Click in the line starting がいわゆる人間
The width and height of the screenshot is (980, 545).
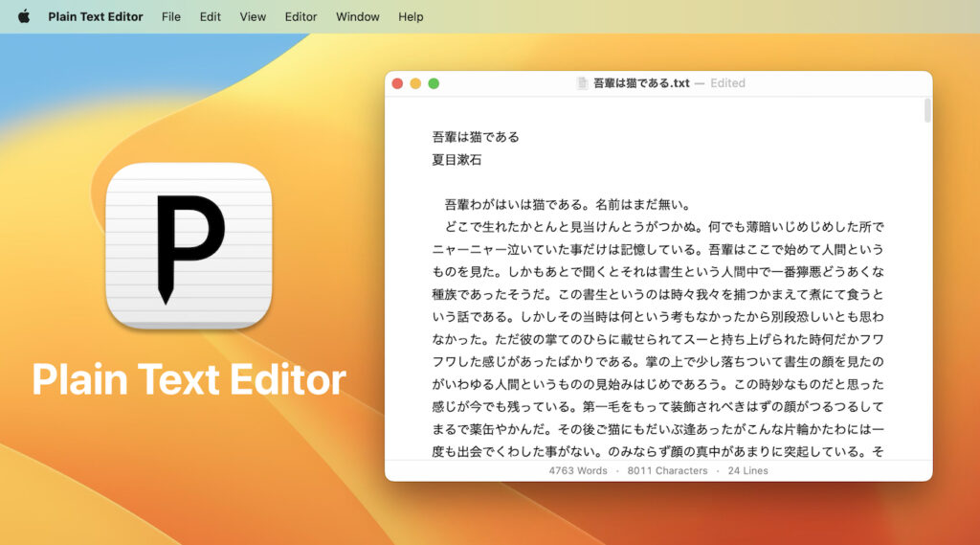coord(658,384)
